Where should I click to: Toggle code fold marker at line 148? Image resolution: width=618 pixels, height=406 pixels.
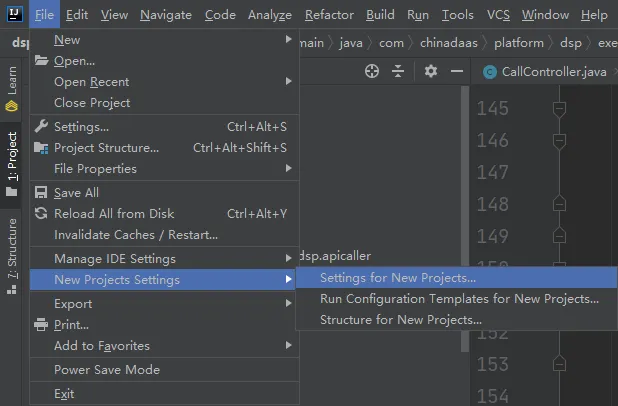(559, 204)
